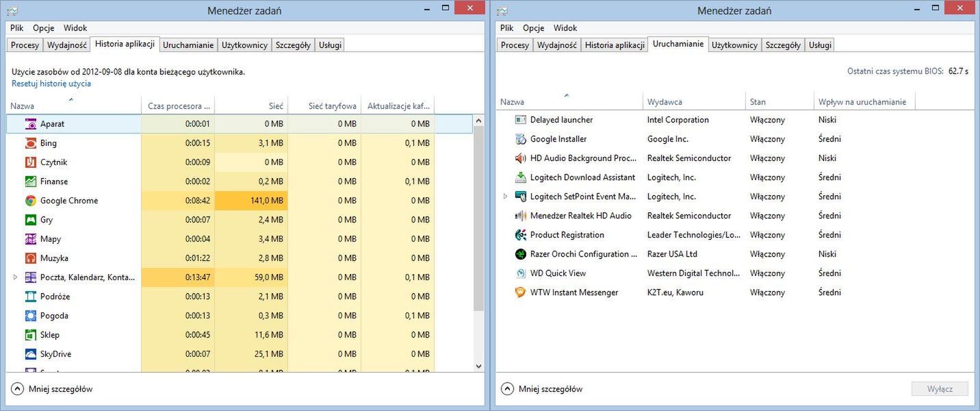Sort by Sieć taryfowa column header

pos(324,106)
